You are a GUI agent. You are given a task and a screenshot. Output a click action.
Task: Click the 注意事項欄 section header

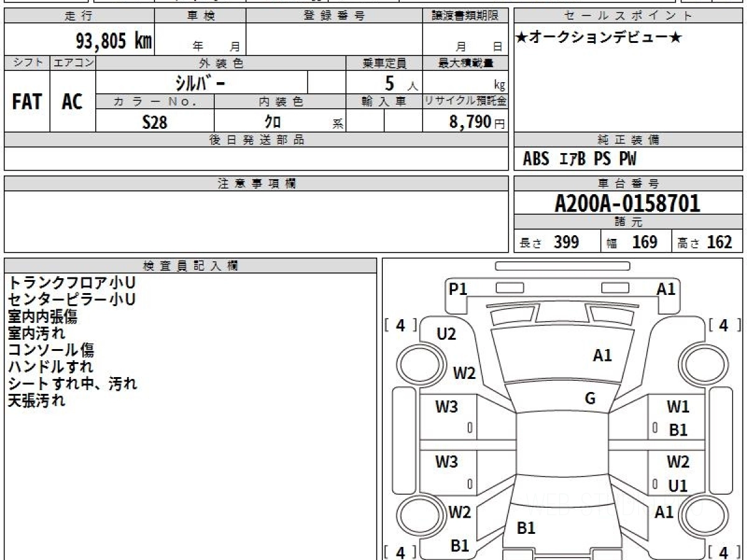point(256,184)
